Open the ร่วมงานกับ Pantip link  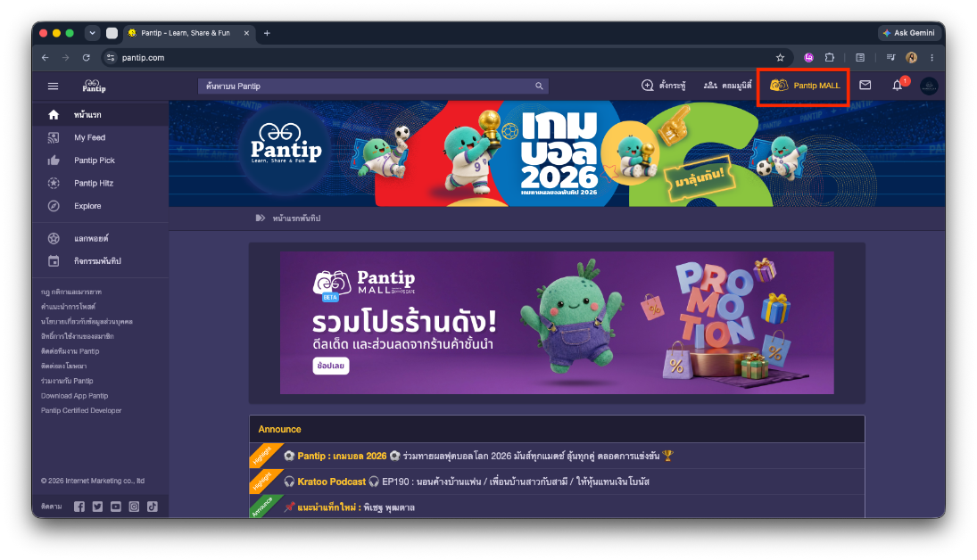coord(67,381)
